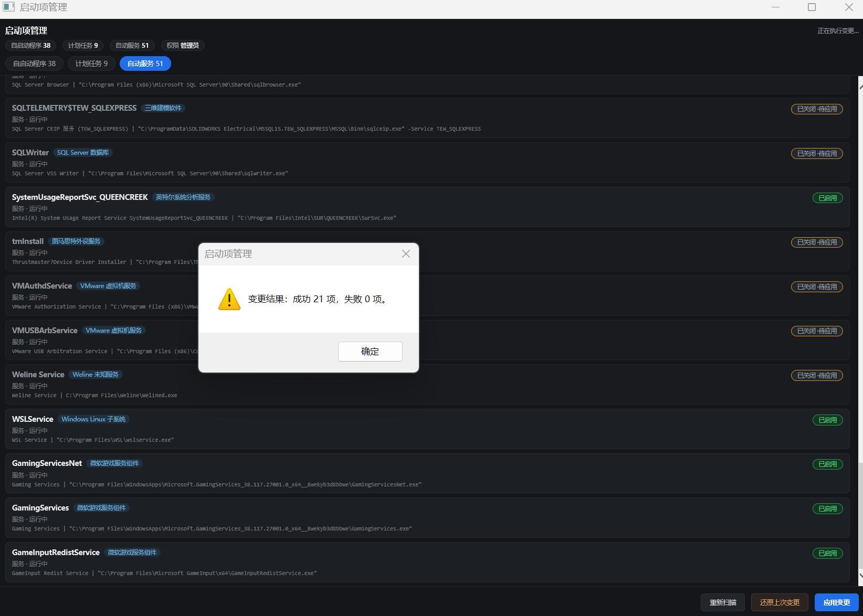
Task: Maximize the main 启动项管理 window
Action: (x=812, y=7)
